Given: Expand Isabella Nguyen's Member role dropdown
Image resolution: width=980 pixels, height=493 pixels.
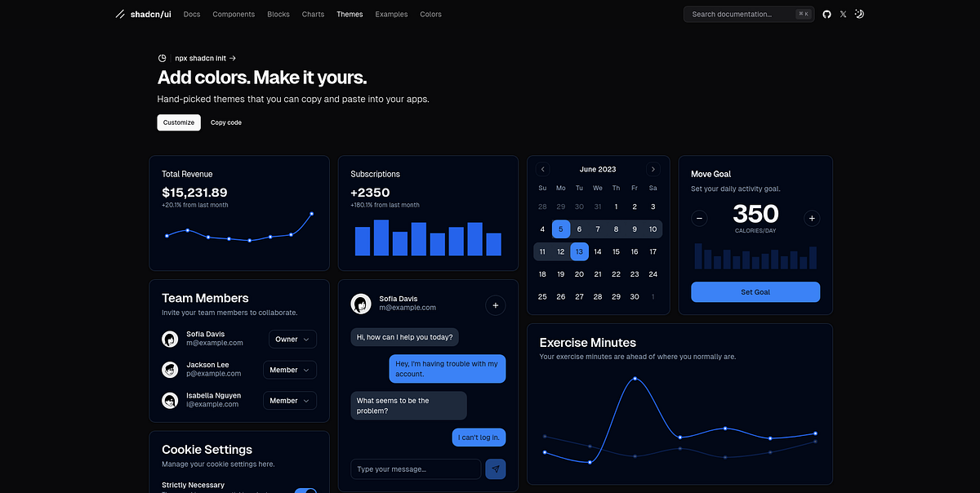Looking at the screenshot, I should tap(290, 400).
